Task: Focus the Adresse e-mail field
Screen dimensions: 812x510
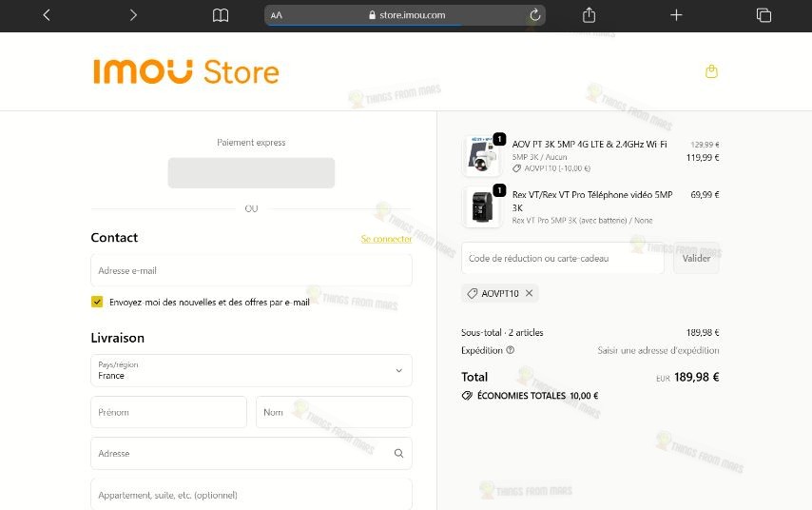Action: 251,270
